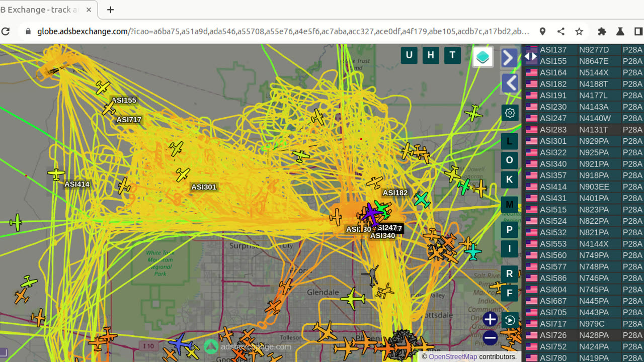
Task: Click the T map filter button
Action: pyautogui.click(x=452, y=55)
